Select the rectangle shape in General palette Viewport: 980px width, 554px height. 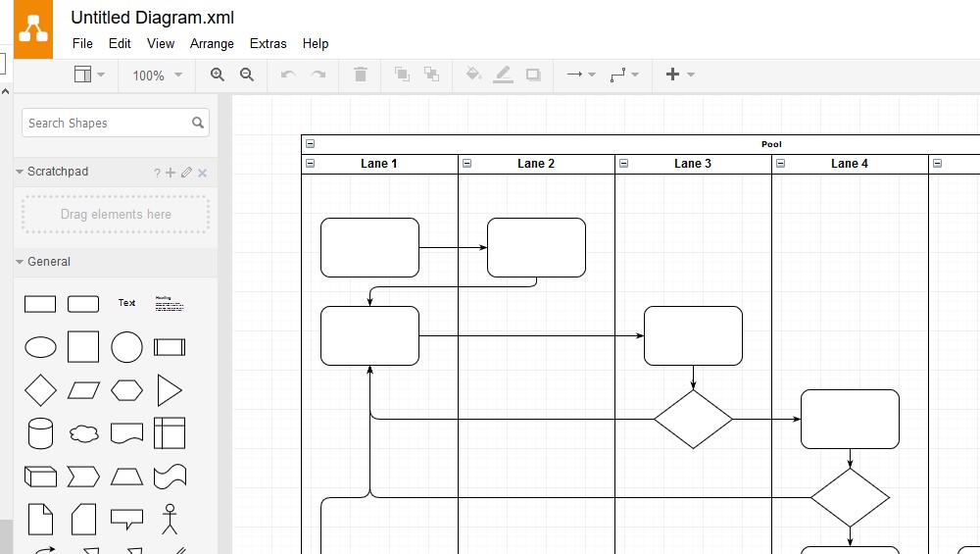(x=40, y=305)
